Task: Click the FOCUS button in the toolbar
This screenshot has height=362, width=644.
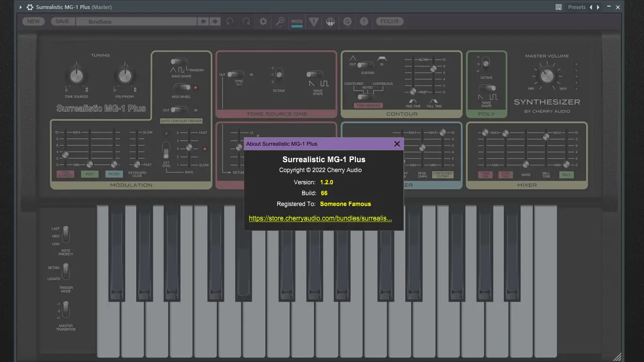Action: click(389, 21)
